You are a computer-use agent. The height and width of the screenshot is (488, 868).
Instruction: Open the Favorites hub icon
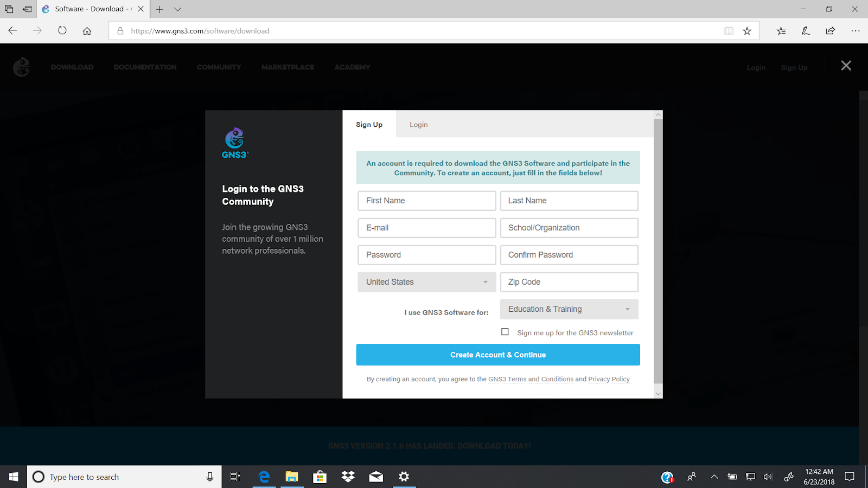coord(781,31)
